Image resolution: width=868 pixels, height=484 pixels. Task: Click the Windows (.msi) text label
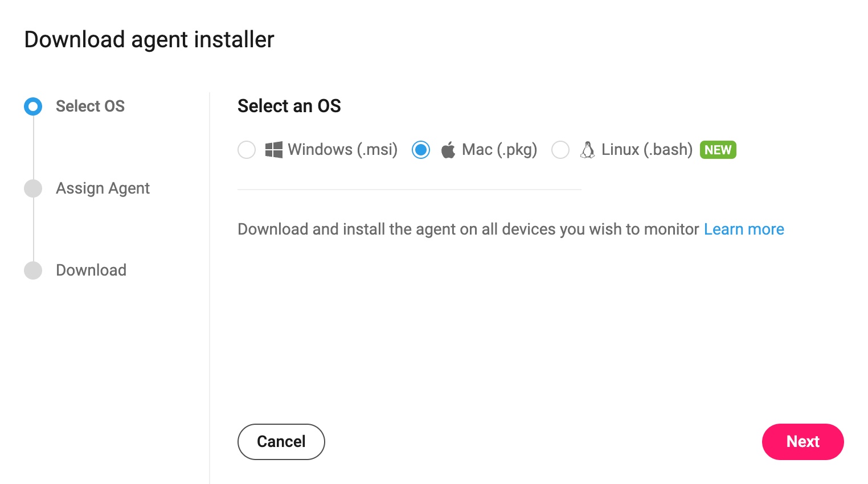coord(343,150)
